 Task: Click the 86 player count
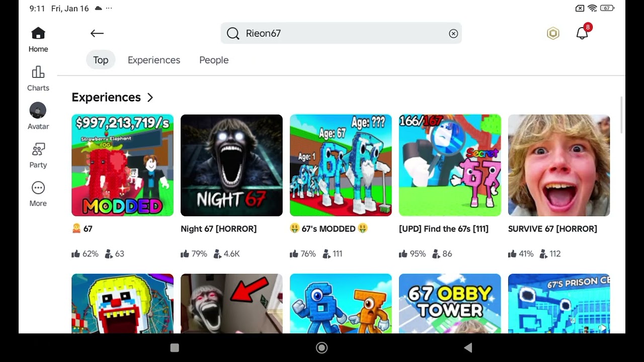pos(442,254)
